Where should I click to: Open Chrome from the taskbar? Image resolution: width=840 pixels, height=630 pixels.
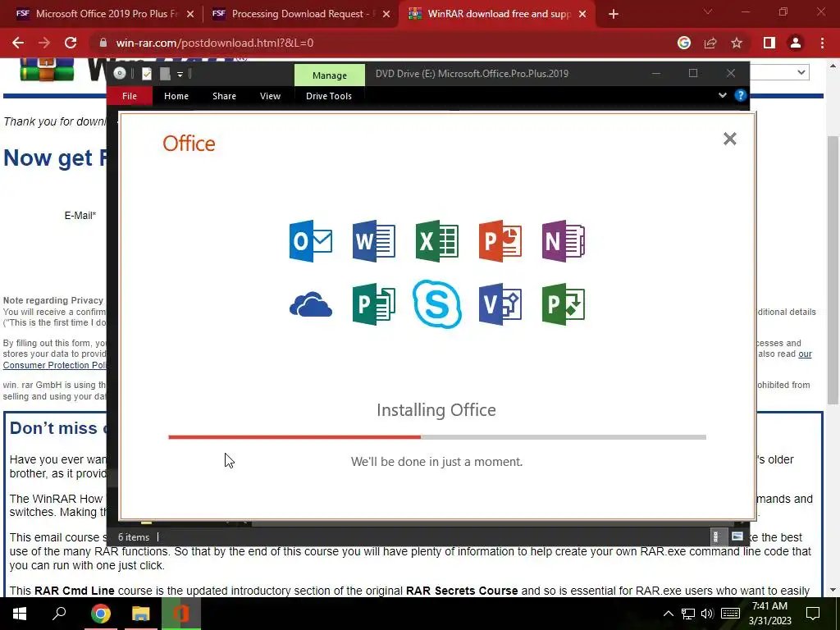point(100,614)
